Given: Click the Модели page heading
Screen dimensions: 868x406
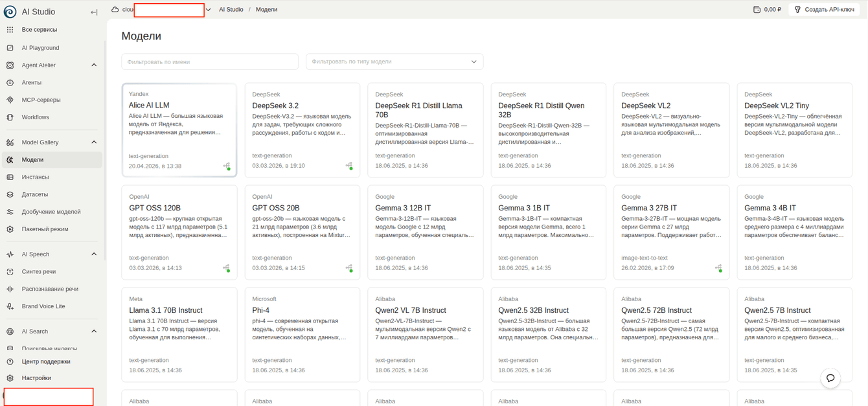Looking at the screenshot, I should point(141,36).
